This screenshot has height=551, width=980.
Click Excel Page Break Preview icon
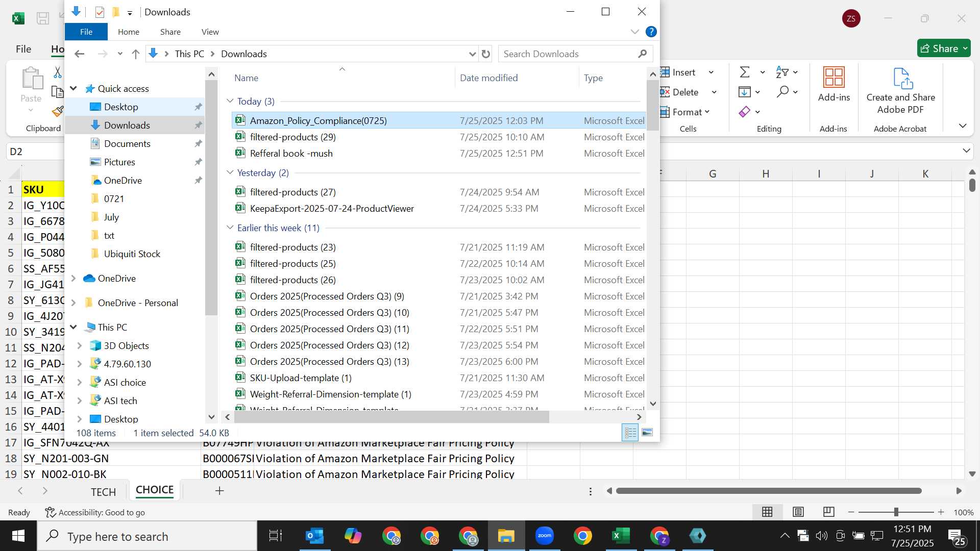(829, 512)
